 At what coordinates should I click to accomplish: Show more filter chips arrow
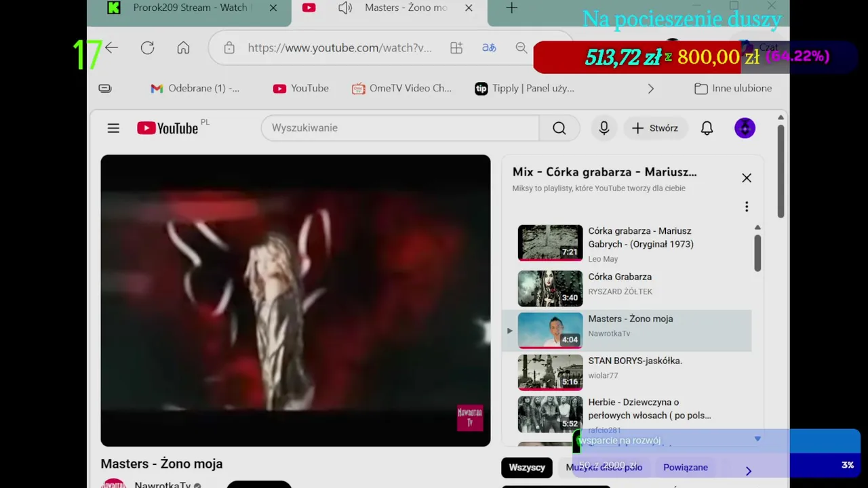click(x=748, y=470)
